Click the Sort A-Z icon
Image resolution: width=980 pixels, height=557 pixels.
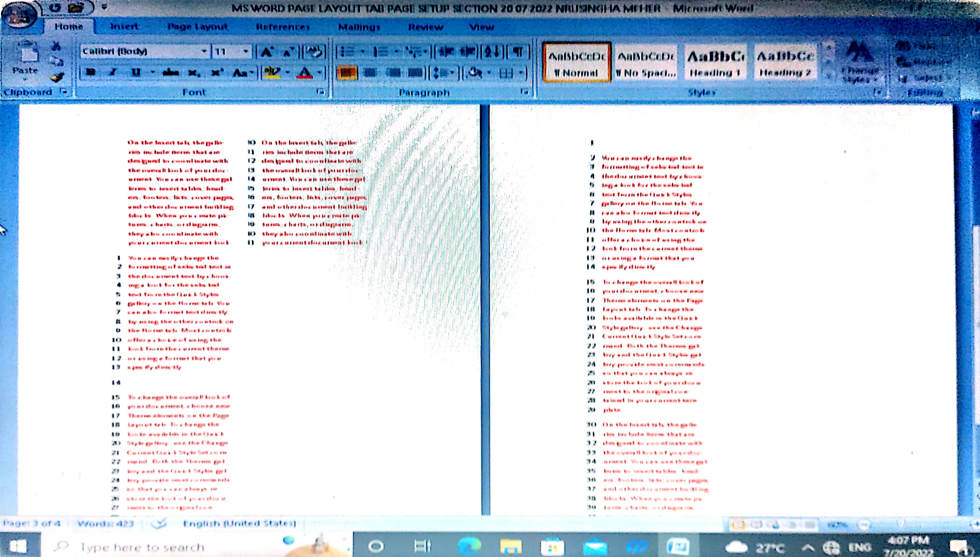492,52
